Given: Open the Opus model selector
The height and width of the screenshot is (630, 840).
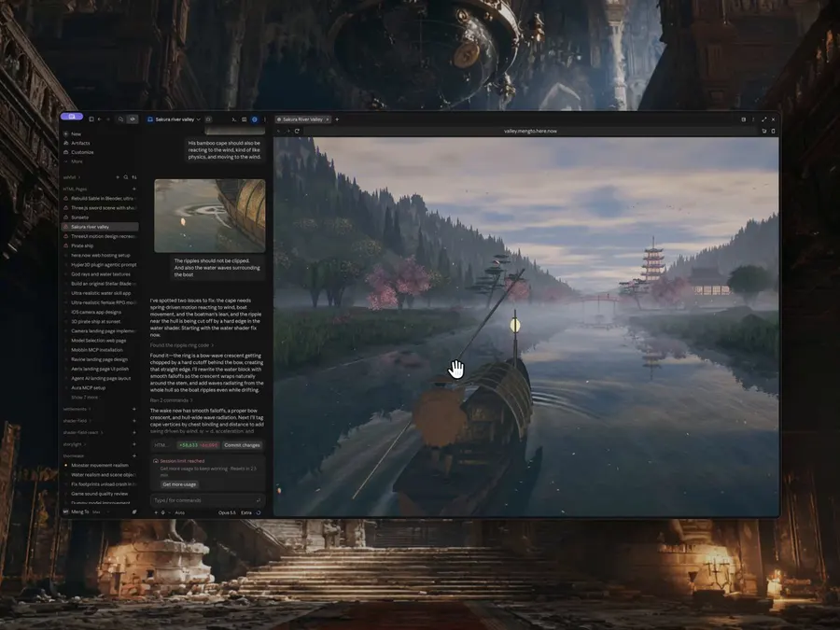Looking at the screenshot, I should click(227, 512).
